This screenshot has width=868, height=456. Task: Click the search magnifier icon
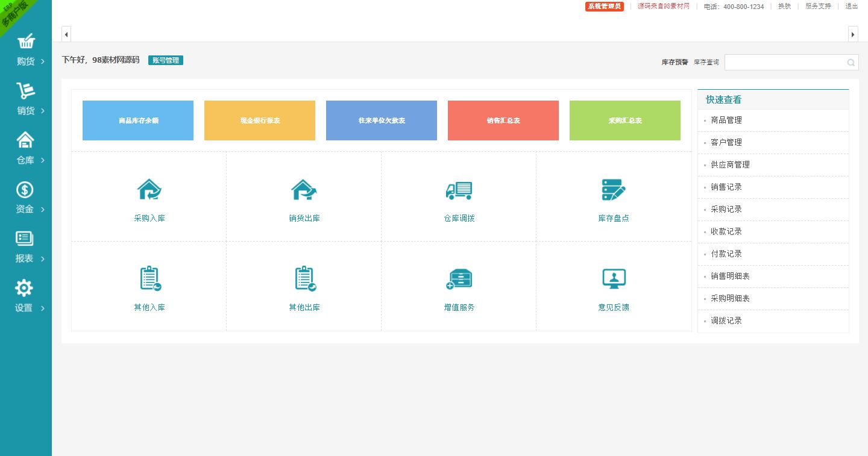(851, 63)
